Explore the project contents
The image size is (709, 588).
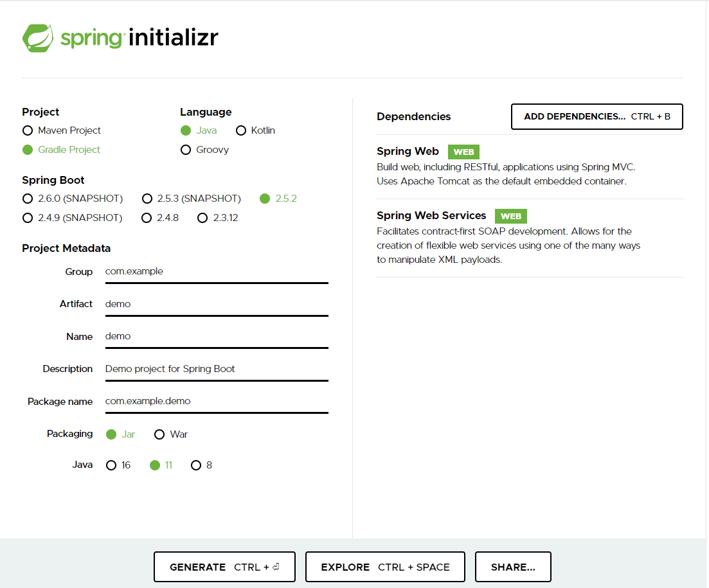click(x=385, y=567)
